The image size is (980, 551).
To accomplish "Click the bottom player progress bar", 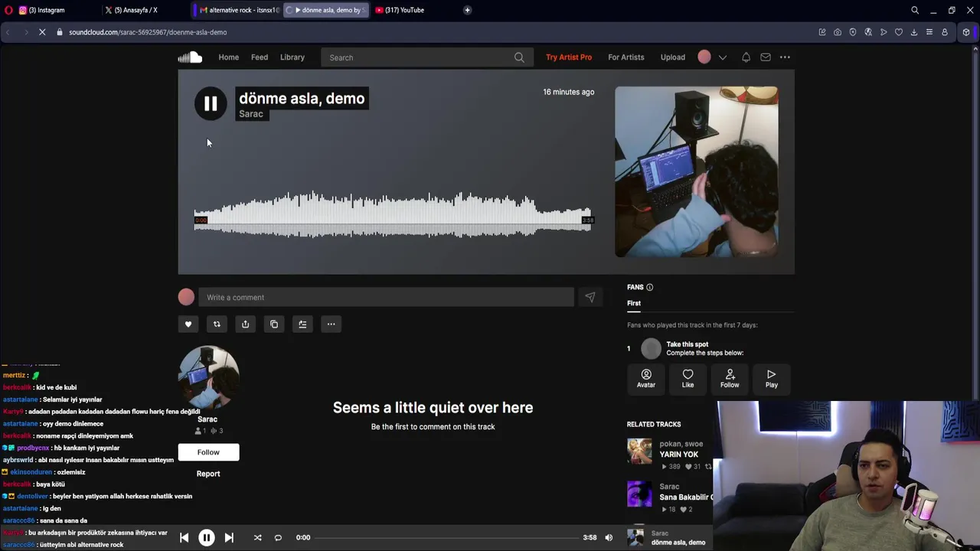I will click(x=448, y=538).
